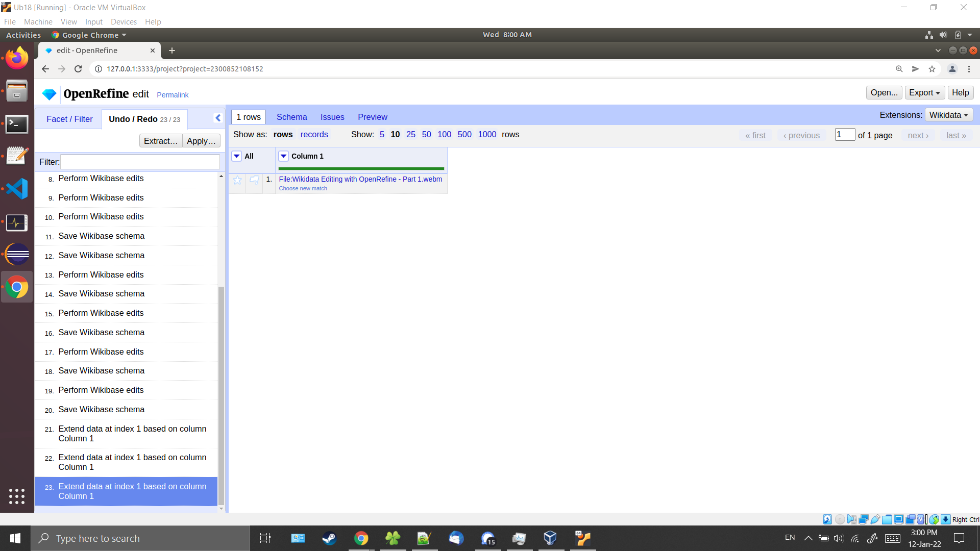The image size is (980, 551).
Task: Flag row 1 in the data table
Action: 254,180
